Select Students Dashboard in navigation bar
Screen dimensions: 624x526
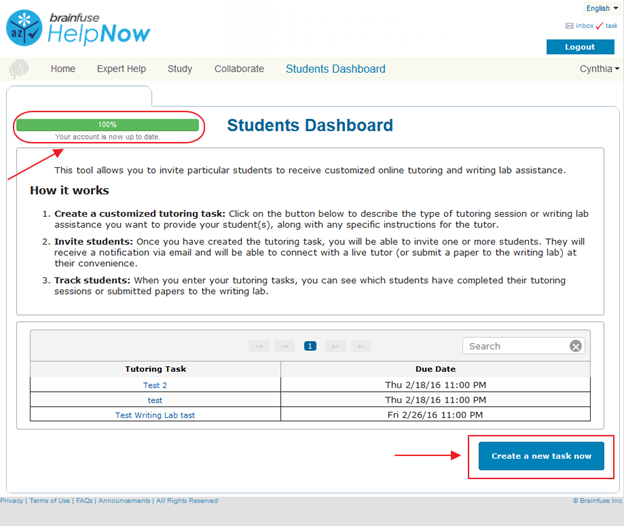(335, 69)
